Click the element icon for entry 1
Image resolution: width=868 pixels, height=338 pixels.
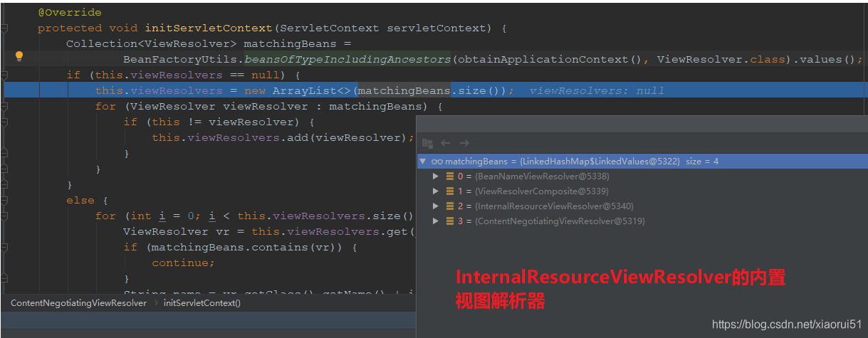pyautogui.click(x=450, y=191)
